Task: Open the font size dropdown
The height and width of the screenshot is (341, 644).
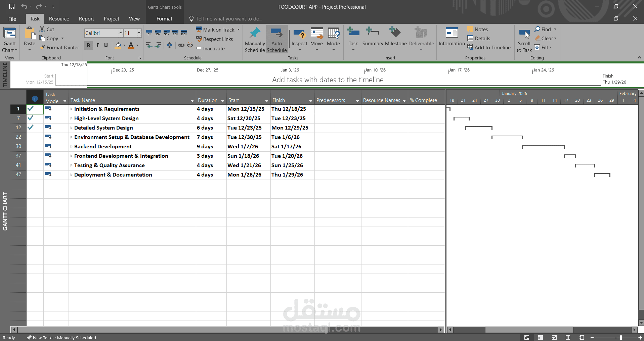Action: coord(139,33)
